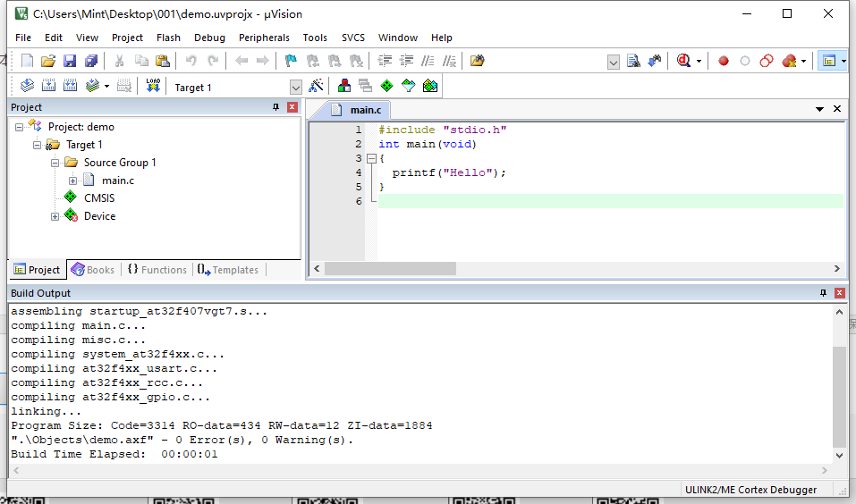
Task: Switch to Functions tab
Action: 157,270
